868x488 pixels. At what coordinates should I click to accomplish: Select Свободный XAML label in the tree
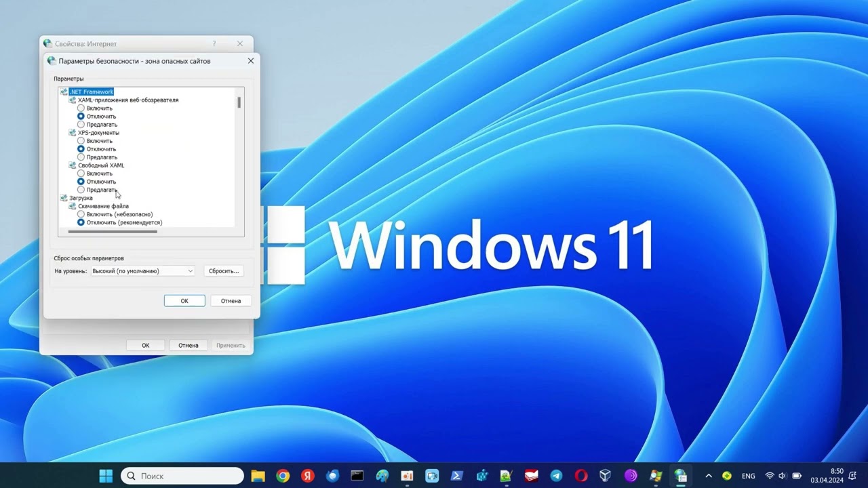pyautogui.click(x=101, y=165)
